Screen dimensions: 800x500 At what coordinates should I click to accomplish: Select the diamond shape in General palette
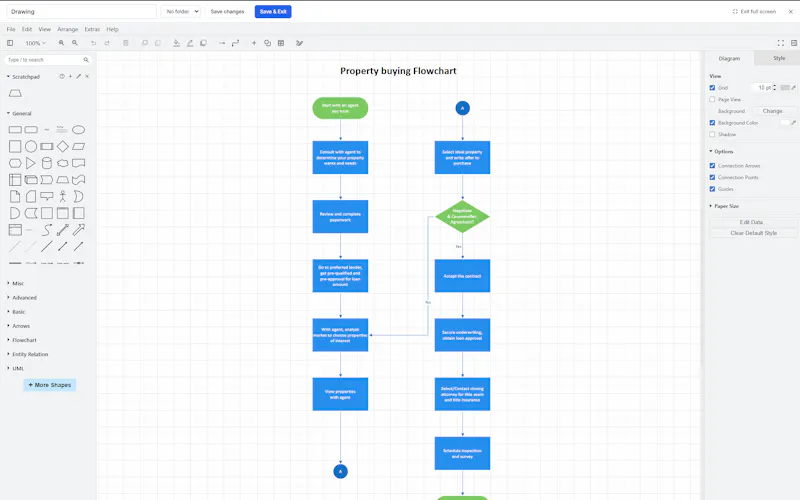click(x=63, y=147)
